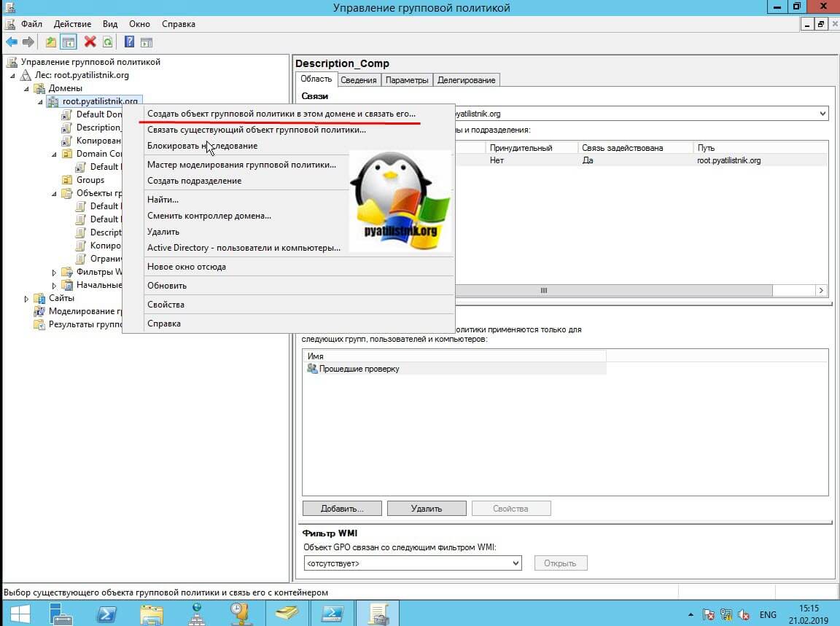Screen dimensions: 840x626
Task: Collapse the Домены tree node
Action: 26,89
